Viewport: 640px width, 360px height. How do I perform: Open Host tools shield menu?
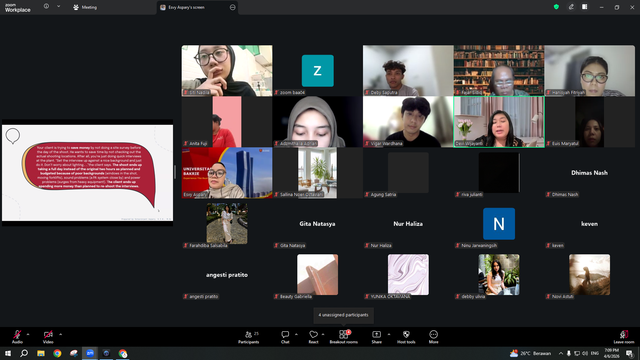pos(406,337)
